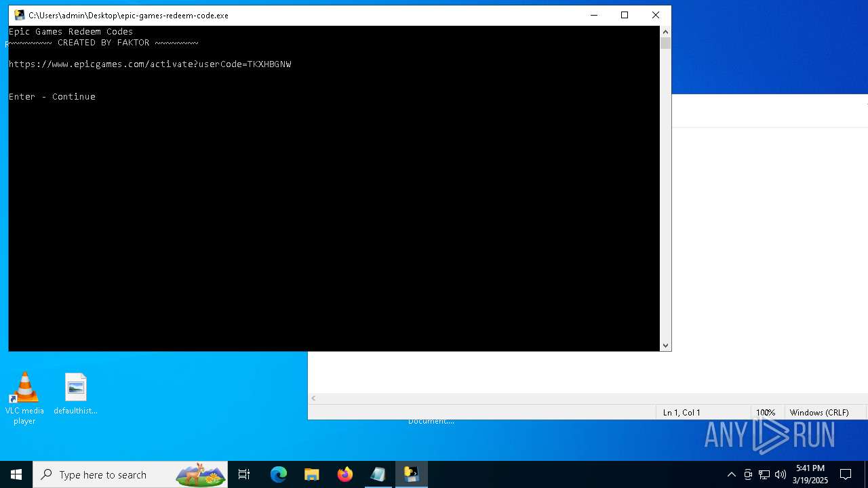Click the console scrollbar up arrow
This screenshot has width=868, height=488.
666,31
